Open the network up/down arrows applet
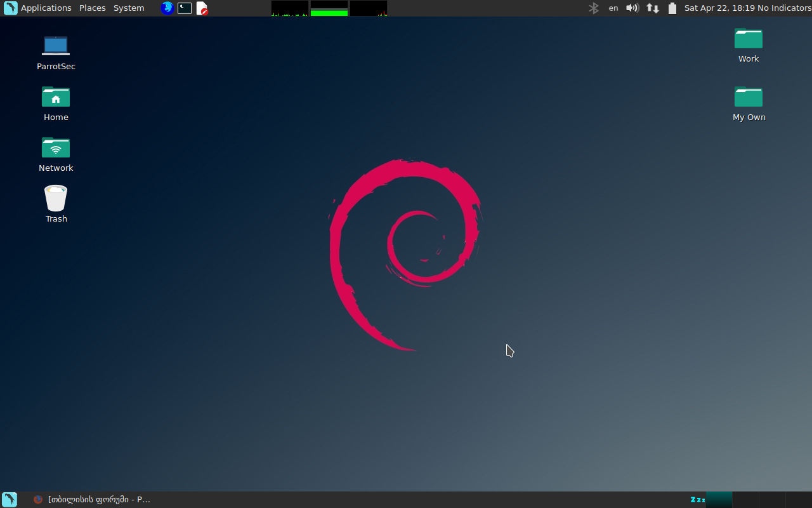The height and width of the screenshot is (508, 812). point(653,8)
